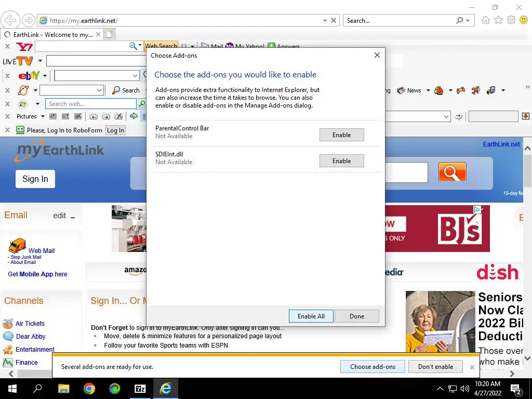Enable the SDIEInt.dll add-on
This screenshot has height=399, width=532.
(342, 161)
